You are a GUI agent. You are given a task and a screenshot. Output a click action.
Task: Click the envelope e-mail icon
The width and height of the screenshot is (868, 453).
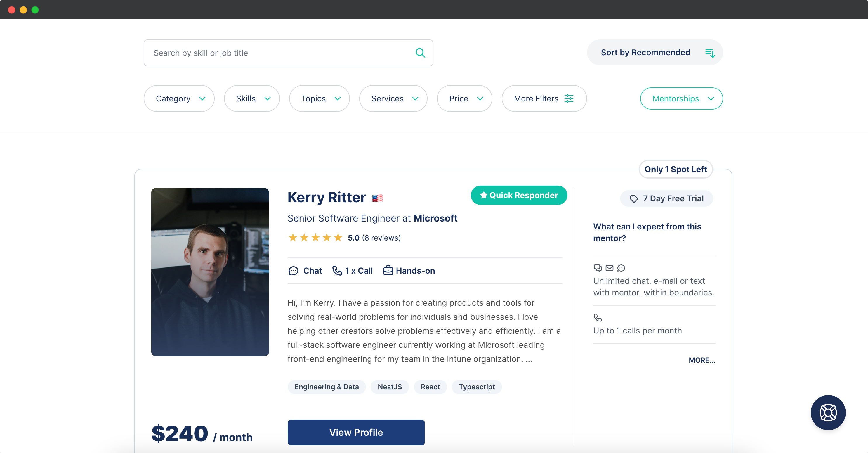[609, 268]
